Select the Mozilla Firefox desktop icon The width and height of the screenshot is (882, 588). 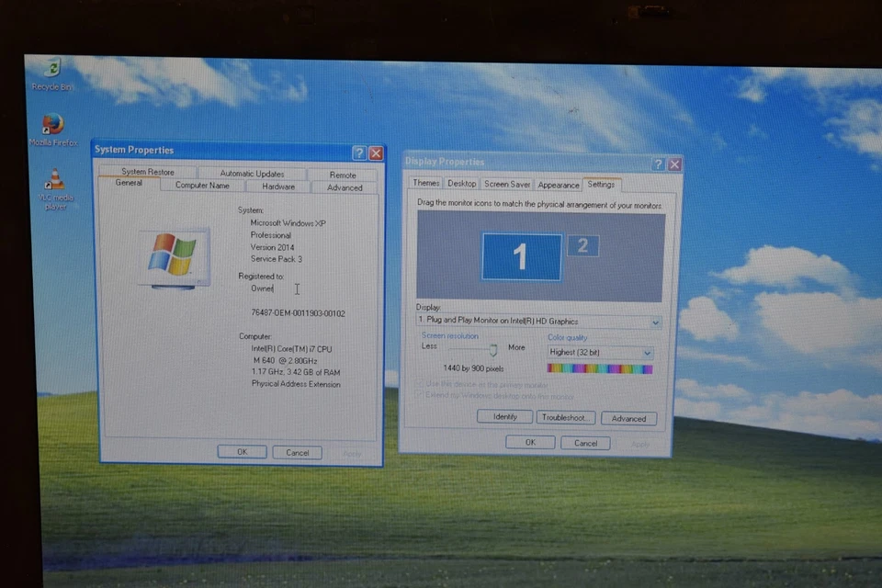(53, 130)
